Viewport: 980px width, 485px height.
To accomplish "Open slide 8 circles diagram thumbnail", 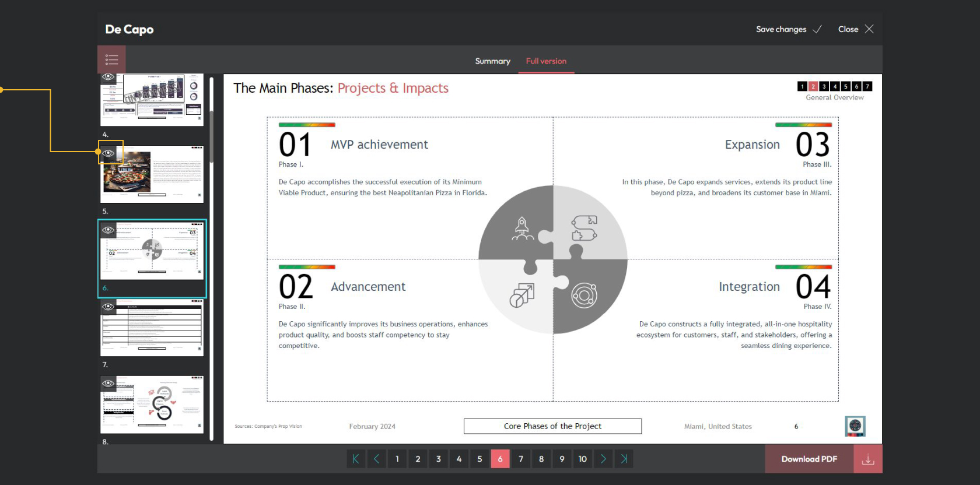I will [x=152, y=405].
